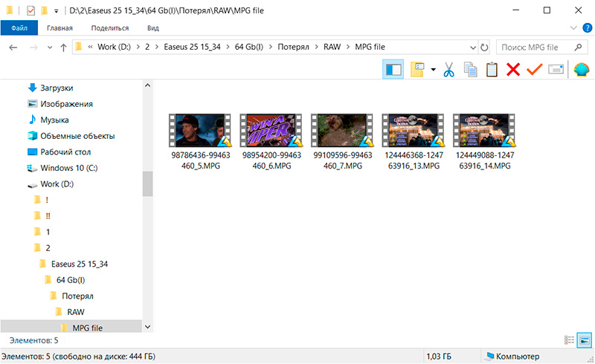The height and width of the screenshot is (364, 595).
Task: Open the Файл menu
Action: (19, 28)
